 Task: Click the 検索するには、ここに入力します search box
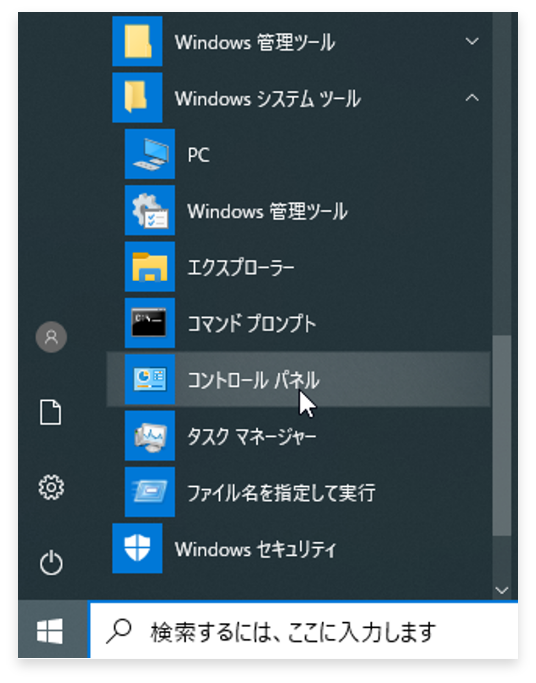click(303, 631)
